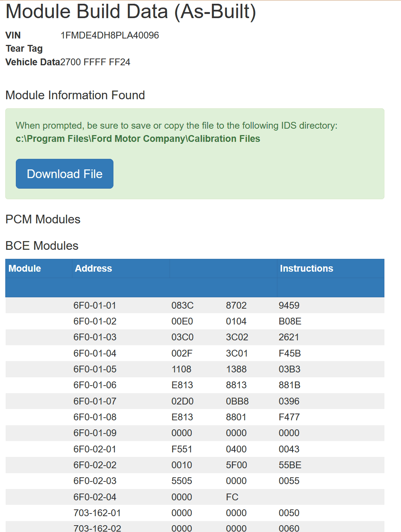This screenshot has height=532, width=401.
Task: Select address cell 6F0-01-01
Action: point(95,305)
